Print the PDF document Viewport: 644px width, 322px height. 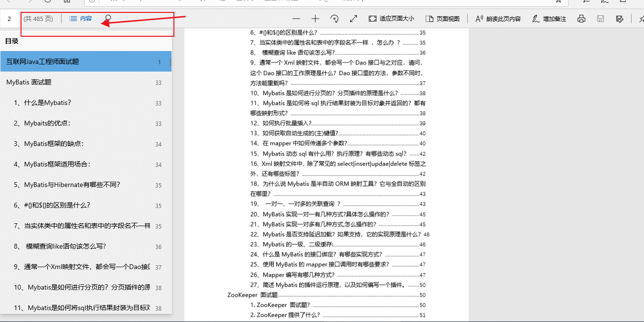click(581, 19)
